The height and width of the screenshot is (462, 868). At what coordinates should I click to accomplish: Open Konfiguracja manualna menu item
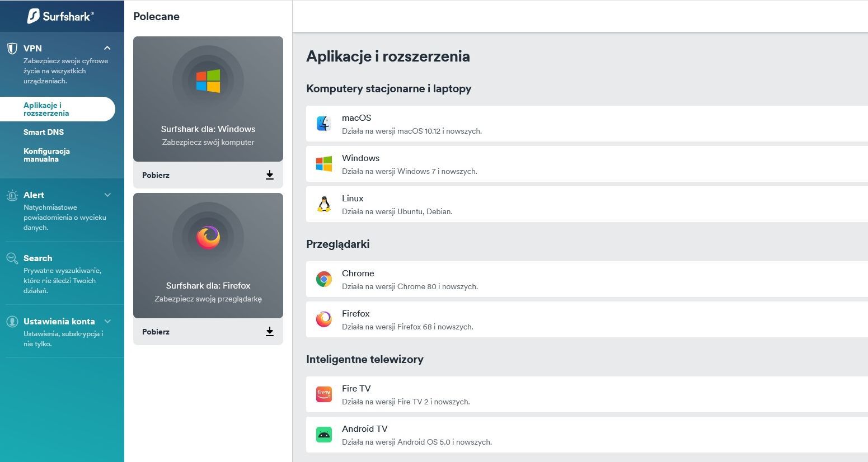coord(46,155)
